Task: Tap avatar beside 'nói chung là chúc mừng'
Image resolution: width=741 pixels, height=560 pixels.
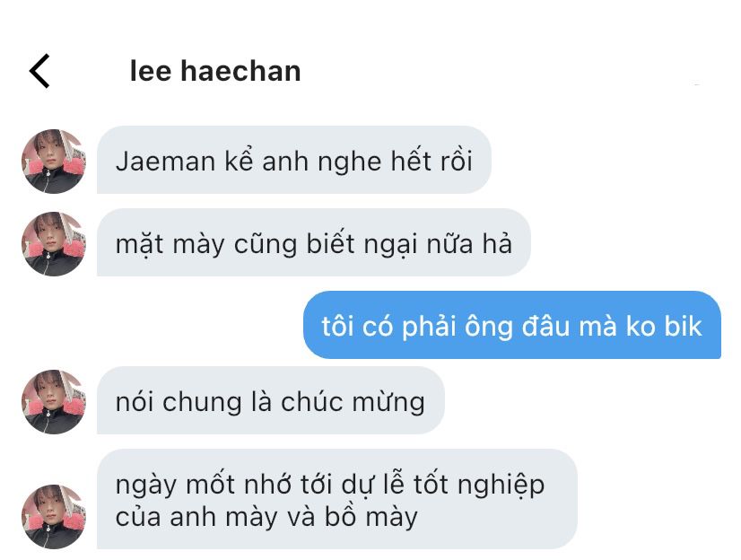Action: coord(54,402)
